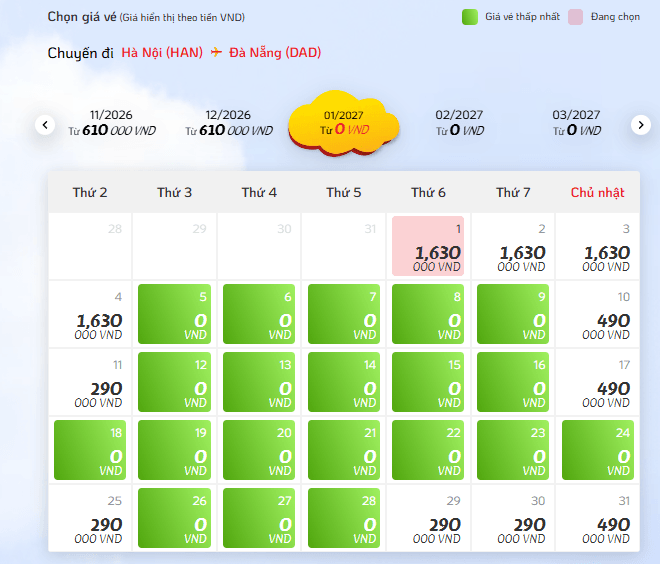Pick January 22 zero-VND fare
660x564 pixels.
coord(428,450)
